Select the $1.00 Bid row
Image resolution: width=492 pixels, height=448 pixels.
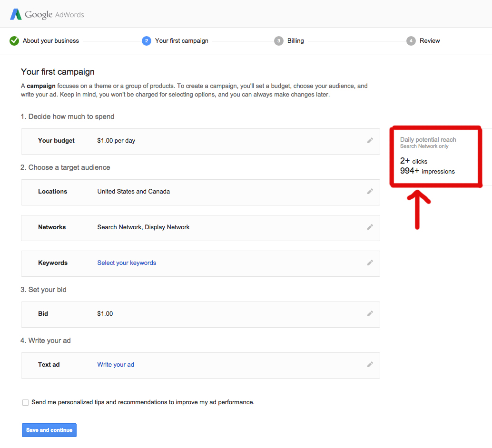coord(200,313)
